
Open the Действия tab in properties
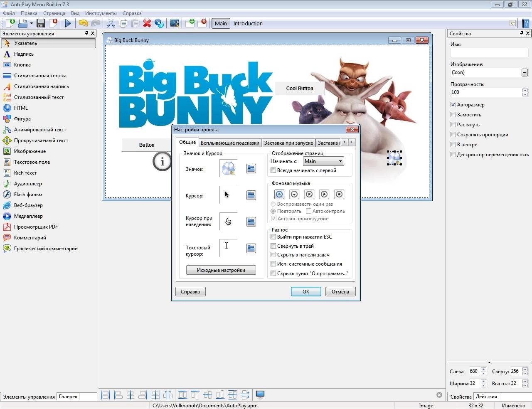pyautogui.click(x=486, y=397)
